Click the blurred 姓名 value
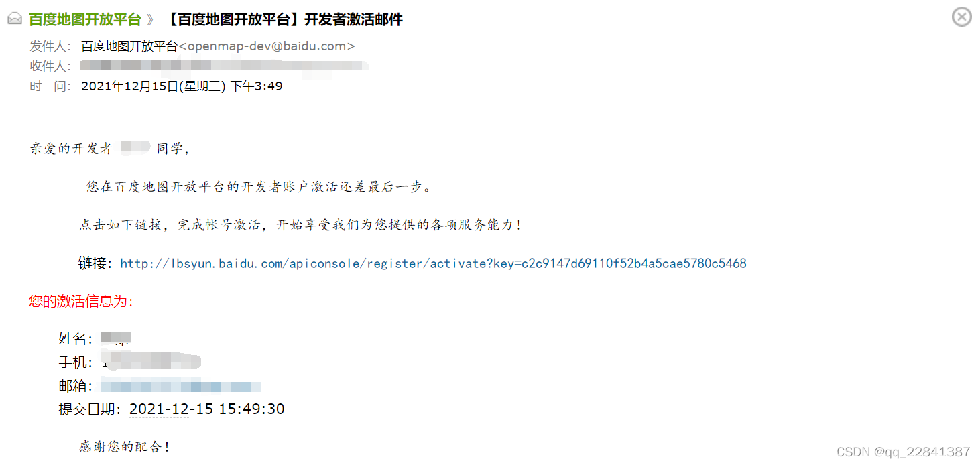The width and height of the screenshot is (980, 465). (115, 338)
